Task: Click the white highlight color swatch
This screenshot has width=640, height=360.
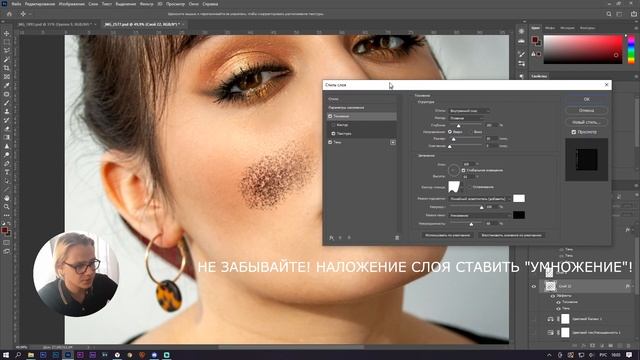Action: point(519,198)
